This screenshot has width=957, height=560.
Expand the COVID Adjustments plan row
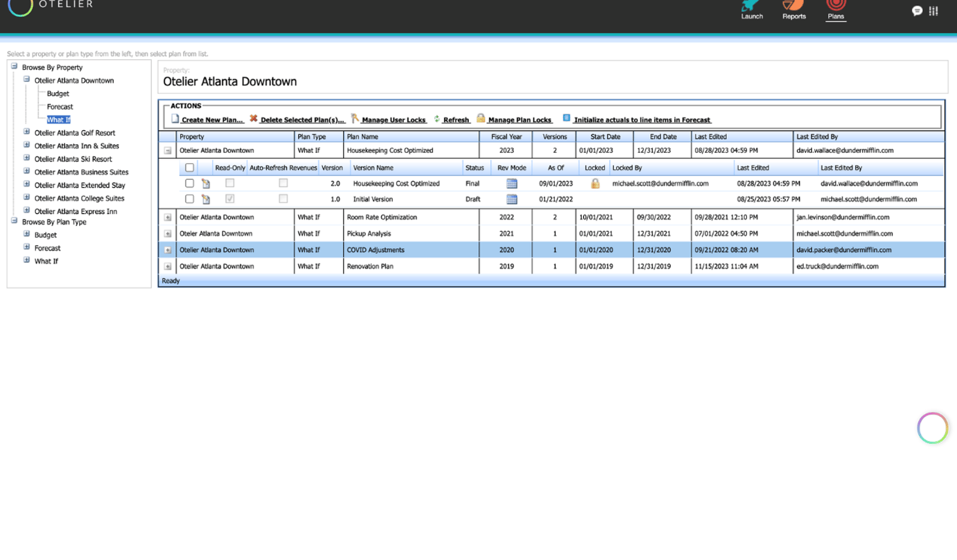[167, 250]
